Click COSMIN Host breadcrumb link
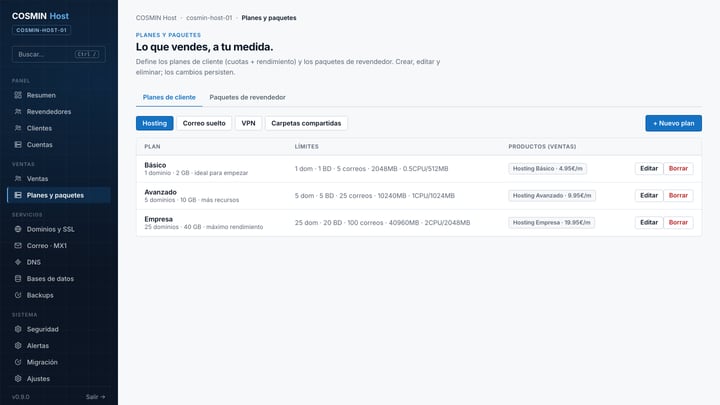The image size is (720, 405). click(x=156, y=18)
